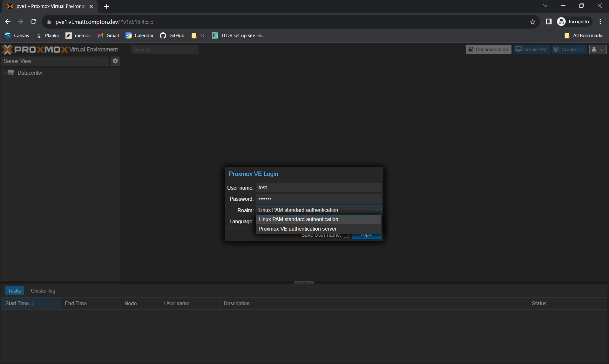Click the browser back arrow

click(x=8, y=22)
